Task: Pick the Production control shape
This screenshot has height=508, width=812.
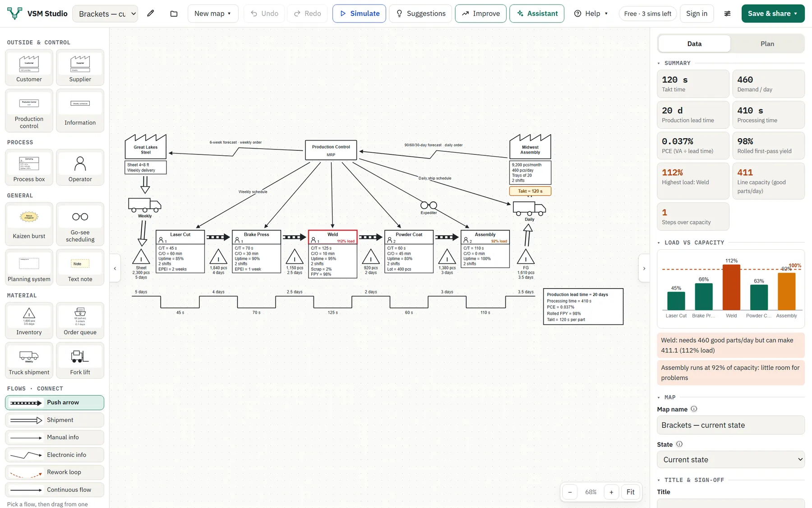Action: pos(29,110)
